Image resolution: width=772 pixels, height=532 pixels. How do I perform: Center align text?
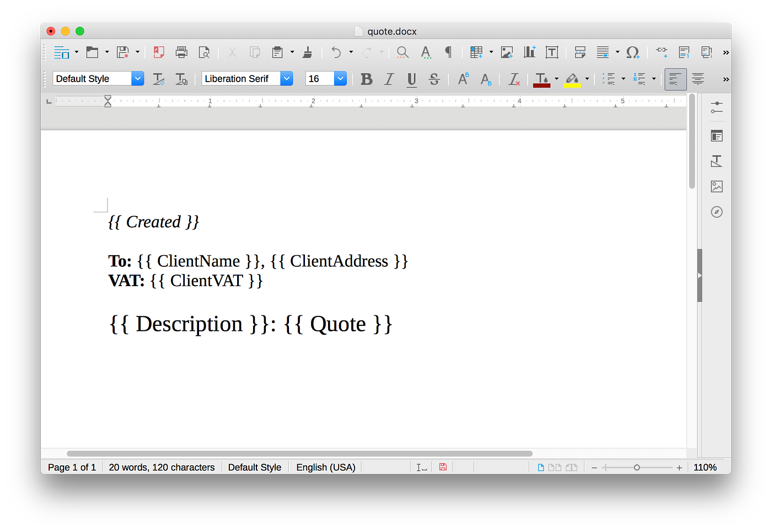click(698, 79)
